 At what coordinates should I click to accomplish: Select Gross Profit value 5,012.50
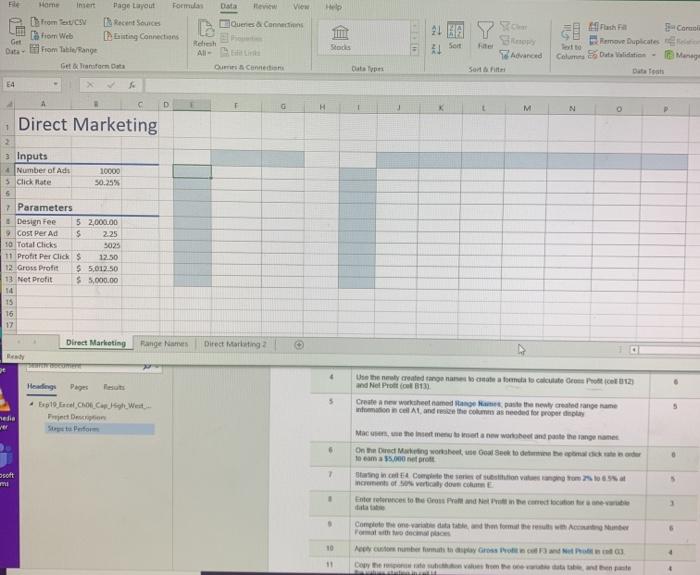click(97, 268)
